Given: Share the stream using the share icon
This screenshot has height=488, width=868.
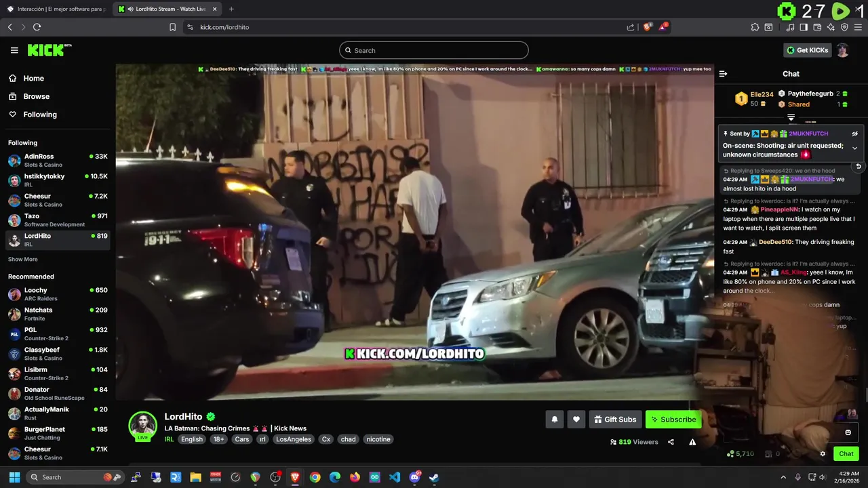Looking at the screenshot, I should point(671,442).
